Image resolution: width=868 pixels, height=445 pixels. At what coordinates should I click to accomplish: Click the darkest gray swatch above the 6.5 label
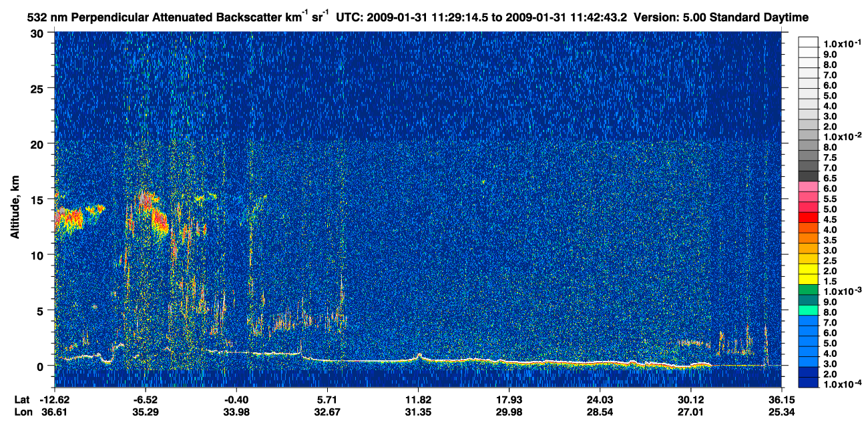click(808, 176)
